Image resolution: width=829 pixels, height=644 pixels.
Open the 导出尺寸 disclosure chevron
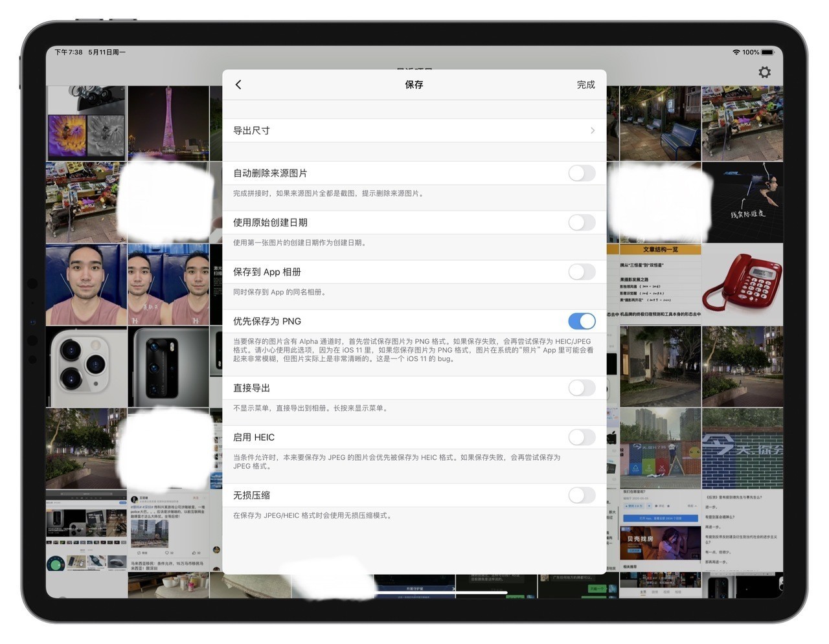pyautogui.click(x=591, y=130)
